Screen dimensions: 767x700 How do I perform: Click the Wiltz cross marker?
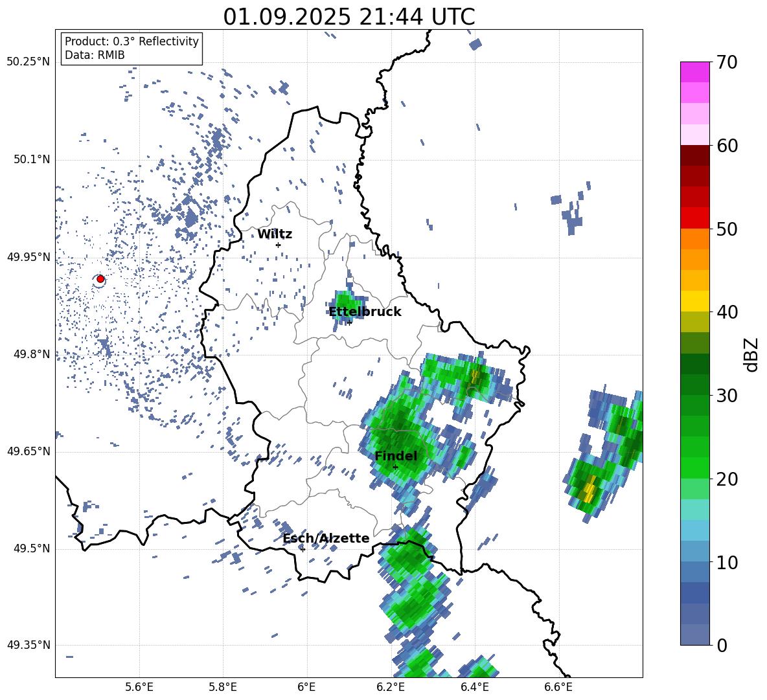(x=279, y=245)
